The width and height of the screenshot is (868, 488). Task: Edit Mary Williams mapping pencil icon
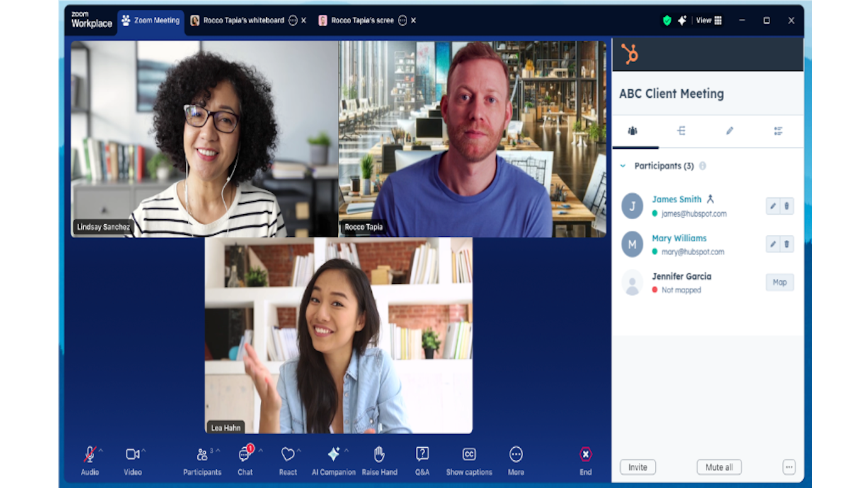tap(773, 244)
